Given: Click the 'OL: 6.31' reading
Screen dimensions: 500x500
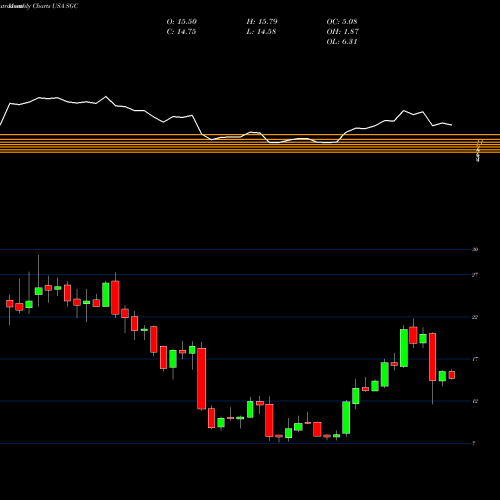Looking at the screenshot, I should point(342,42).
